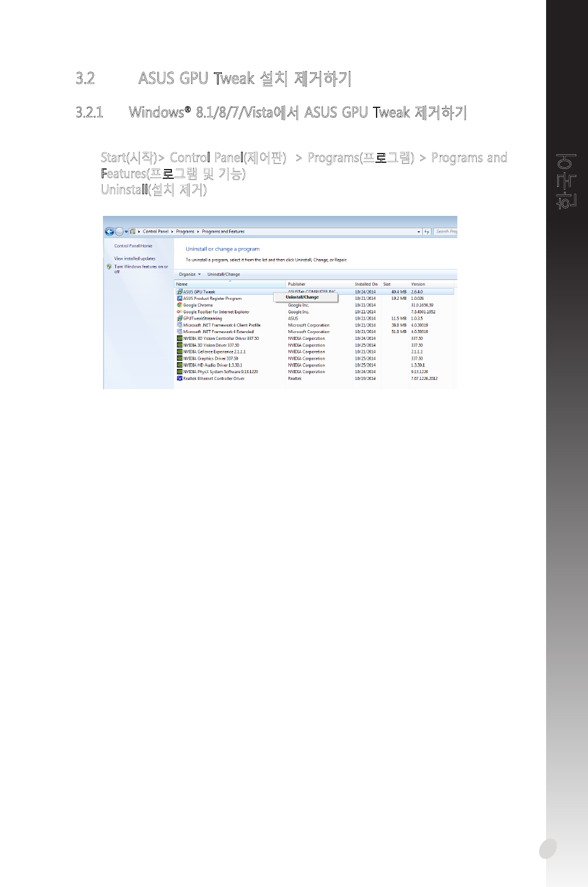Screen dimensions: 588x887
Task: Click the 40.4 MB size value
Action: (399, 292)
